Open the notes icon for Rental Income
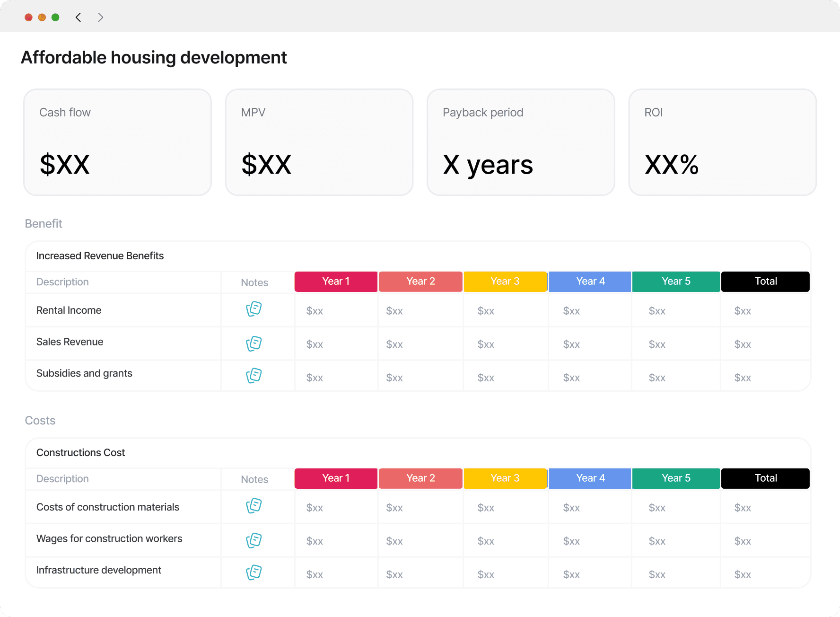Screen dimensions: 840x617 point(254,309)
